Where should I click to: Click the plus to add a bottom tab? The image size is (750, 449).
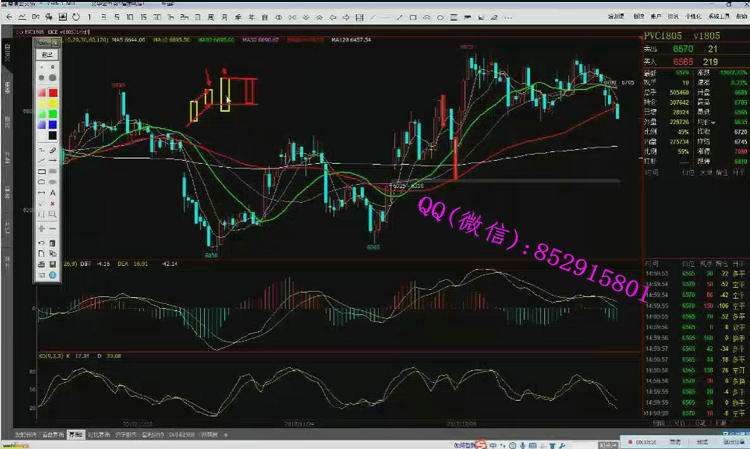[x=225, y=435]
